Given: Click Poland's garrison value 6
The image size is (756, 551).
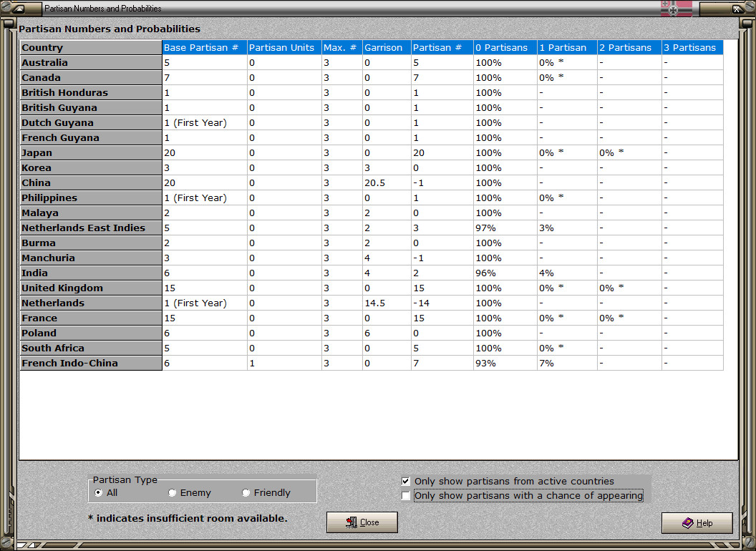Looking at the screenshot, I should click(387, 333).
